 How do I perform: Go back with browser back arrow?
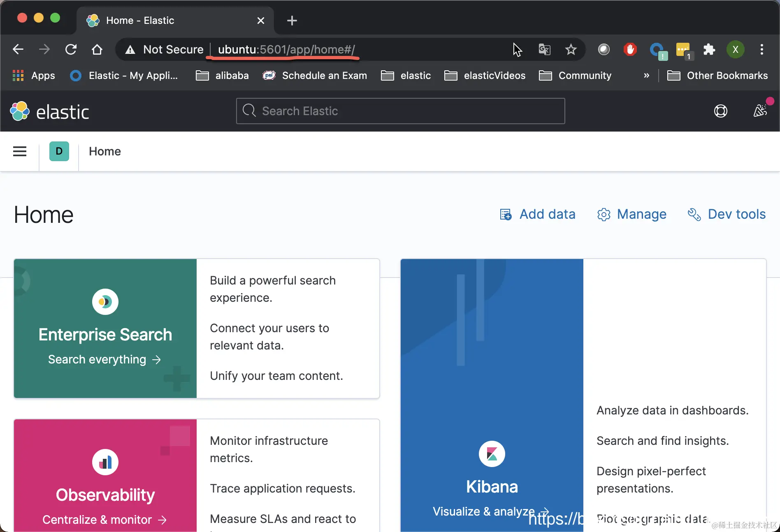18,49
